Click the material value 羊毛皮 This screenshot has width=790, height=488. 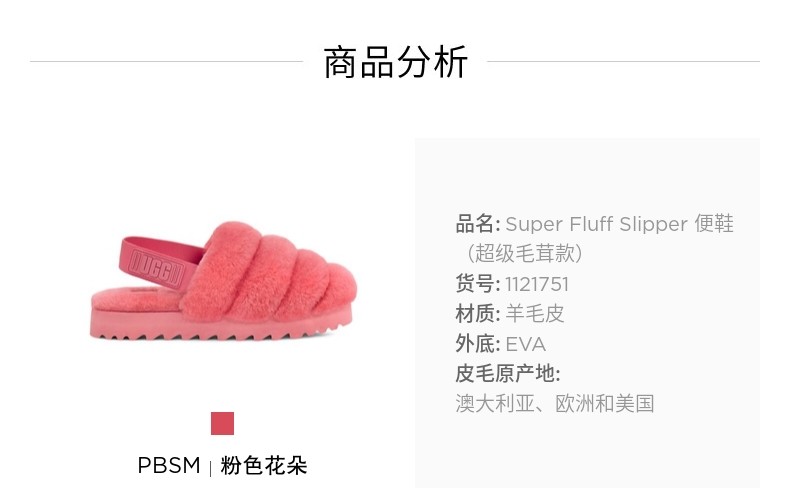tap(535, 314)
